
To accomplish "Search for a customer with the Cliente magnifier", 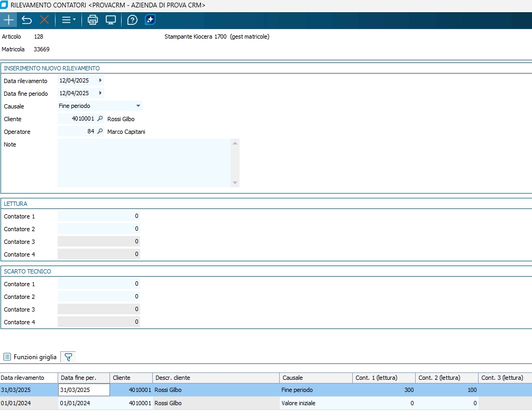I will pos(100,119).
